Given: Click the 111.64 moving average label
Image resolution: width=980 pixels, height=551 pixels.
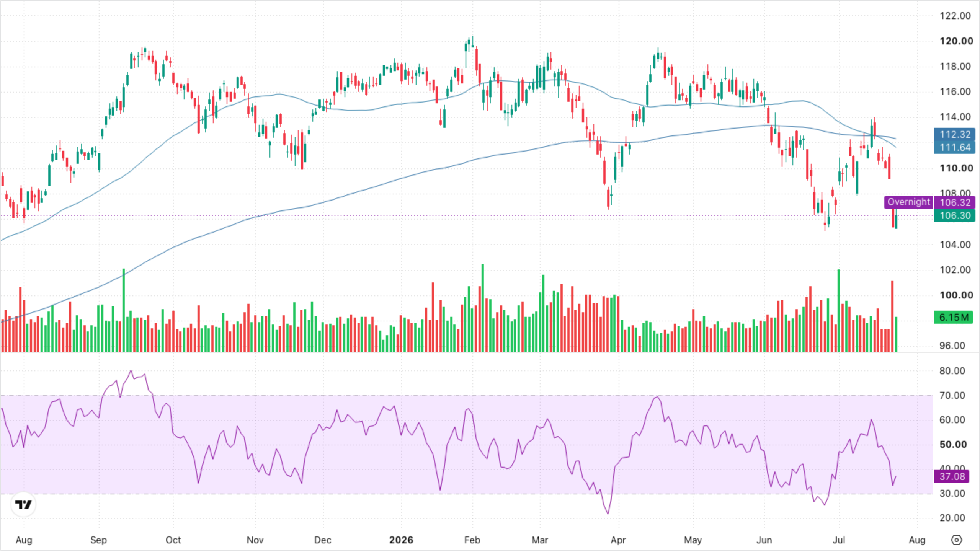Looking at the screenshot, I should 955,147.
